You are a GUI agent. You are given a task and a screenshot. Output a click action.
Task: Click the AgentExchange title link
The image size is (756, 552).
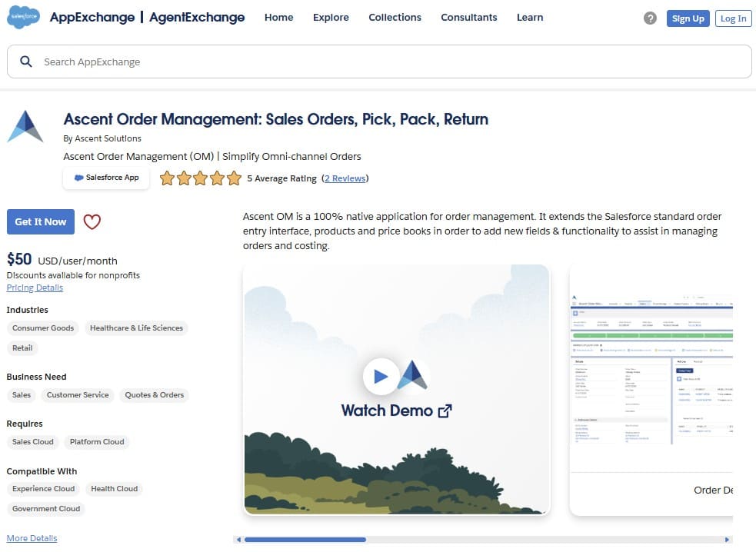point(197,18)
